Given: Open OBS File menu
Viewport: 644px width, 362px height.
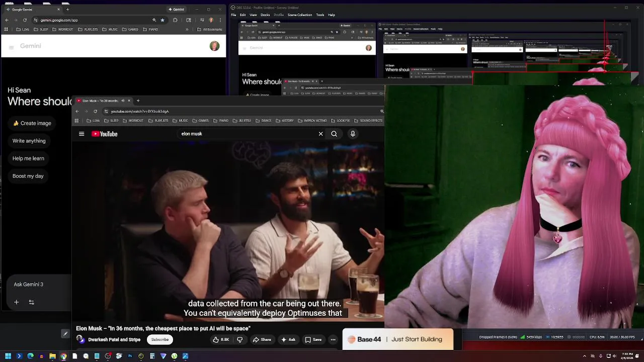Looking at the screenshot, I should (x=233, y=15).
